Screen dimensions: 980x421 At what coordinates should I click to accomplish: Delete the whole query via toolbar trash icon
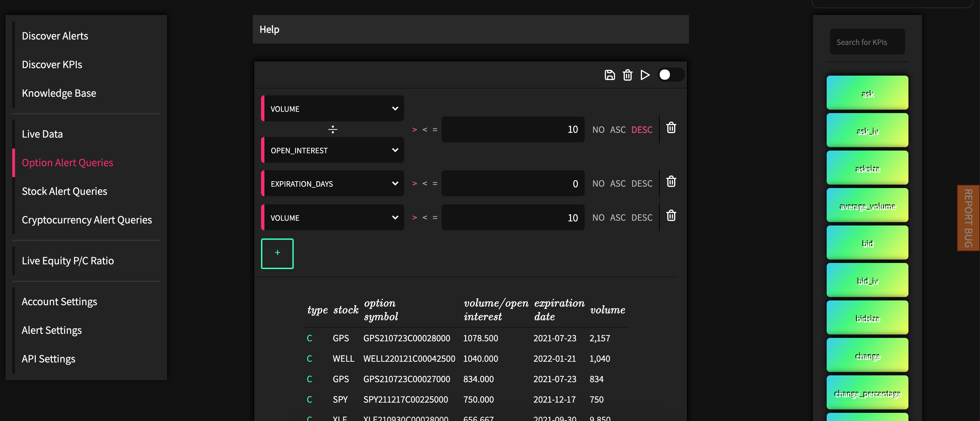[x=627, y=75]
